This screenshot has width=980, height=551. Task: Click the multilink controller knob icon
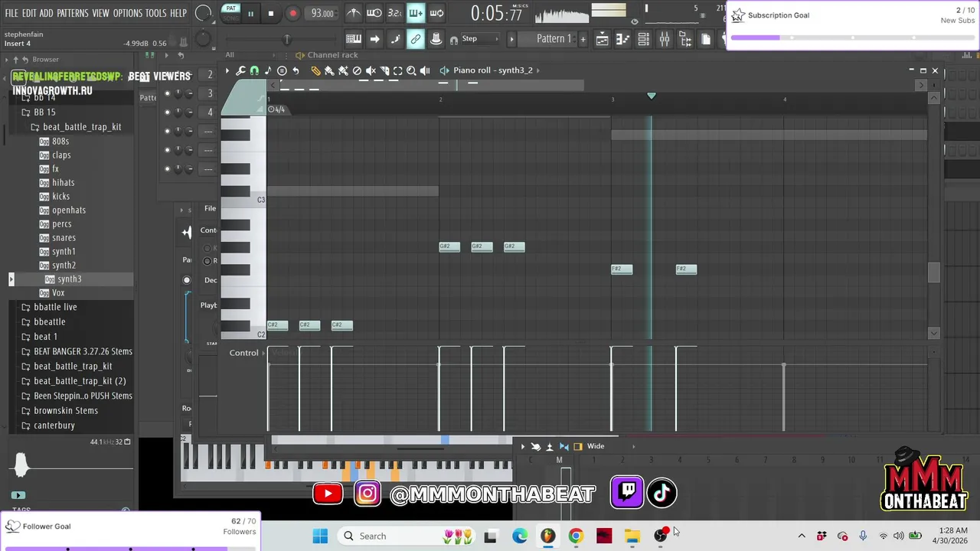tap(436, 39)
